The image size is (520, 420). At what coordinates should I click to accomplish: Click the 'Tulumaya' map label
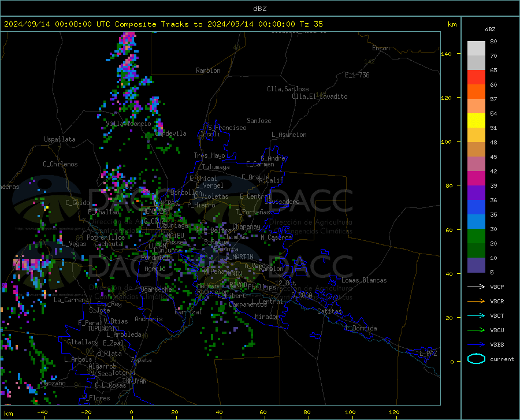tap(216, 167)
